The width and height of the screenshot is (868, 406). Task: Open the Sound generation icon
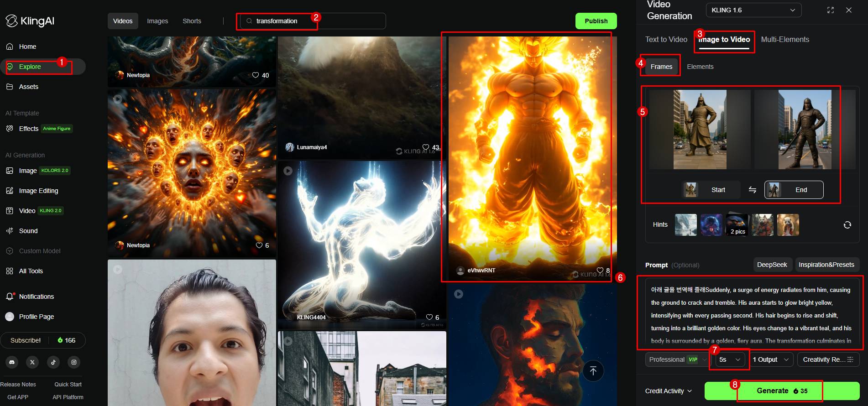[x=10, y=231]
